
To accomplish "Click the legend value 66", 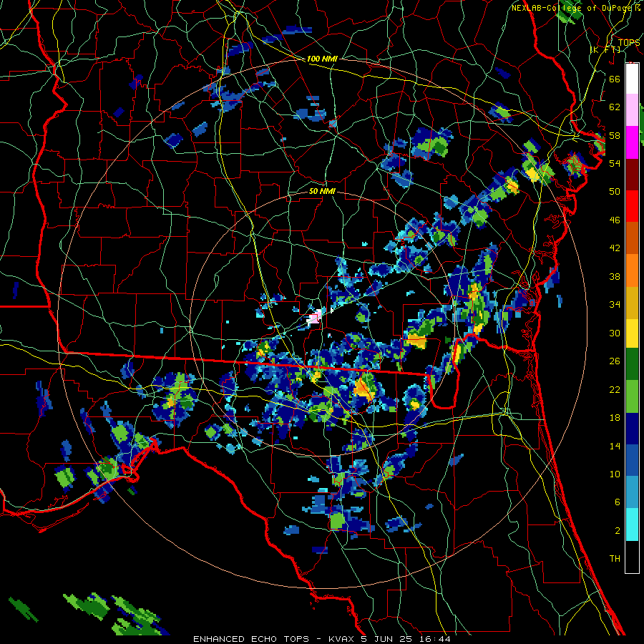I will click(x=615, y=79).
